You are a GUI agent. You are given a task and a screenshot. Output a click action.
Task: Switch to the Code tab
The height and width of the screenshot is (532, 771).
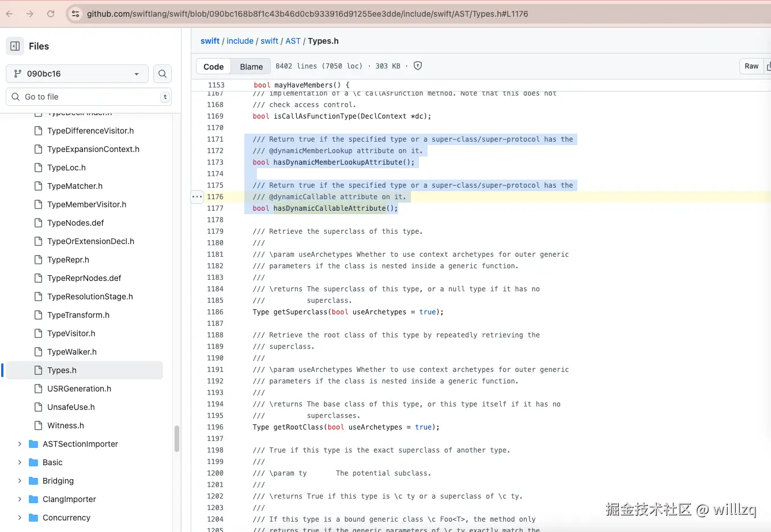213,66
